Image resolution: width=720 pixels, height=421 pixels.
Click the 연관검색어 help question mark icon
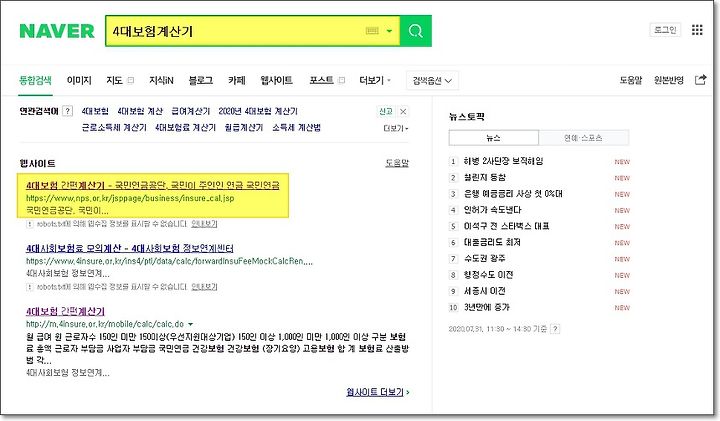(x=68, y=111)
